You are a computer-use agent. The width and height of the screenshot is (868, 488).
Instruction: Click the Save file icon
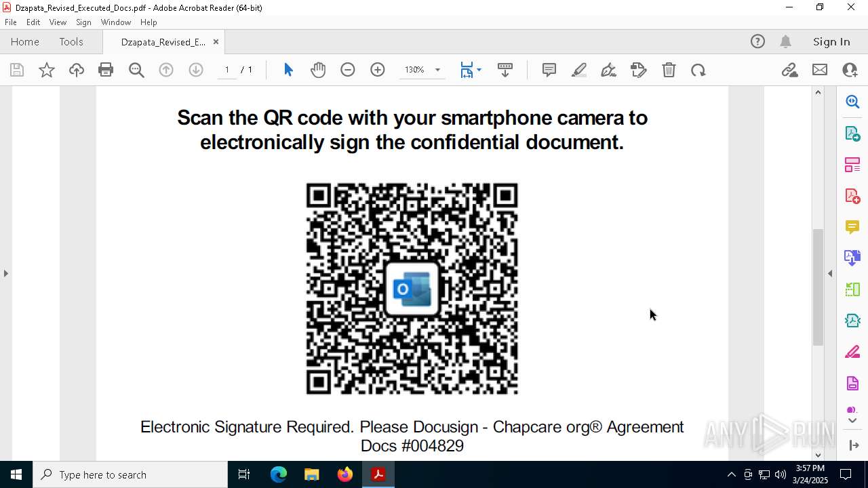pos(17,70)
